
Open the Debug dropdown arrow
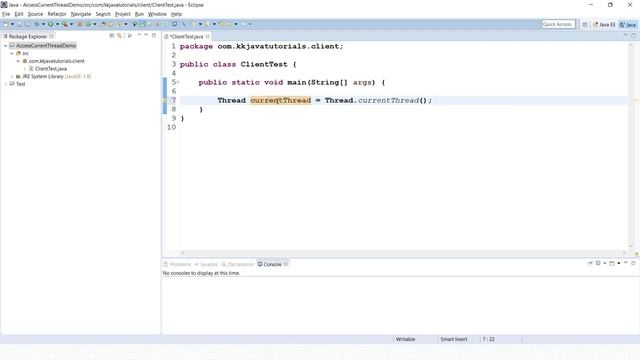pos(44,24)
